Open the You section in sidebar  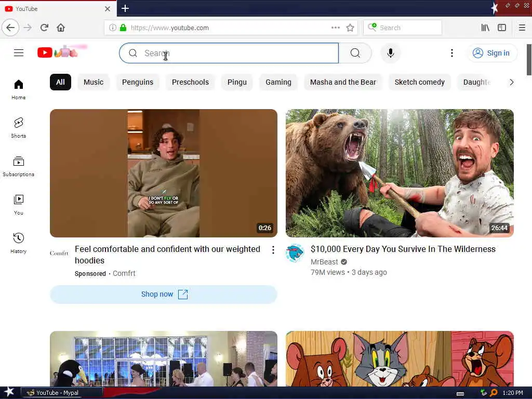pyautogui.click(x=19, y=205)
